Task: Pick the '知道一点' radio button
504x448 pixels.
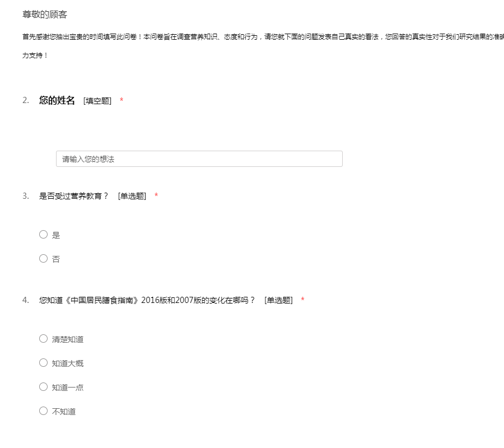Action: [x=43, y=387]
